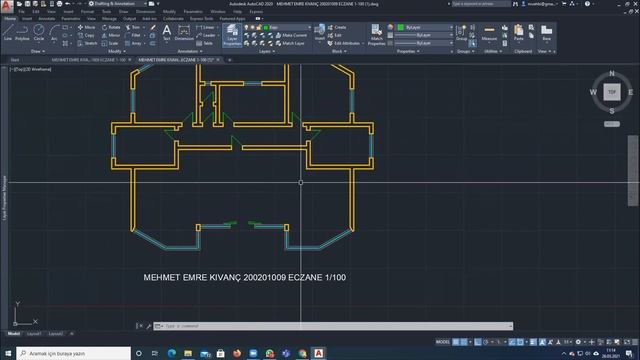The height and width of the screenshot is (360, 640).
Task: Select the Text tool
Action: pos(167,33)
